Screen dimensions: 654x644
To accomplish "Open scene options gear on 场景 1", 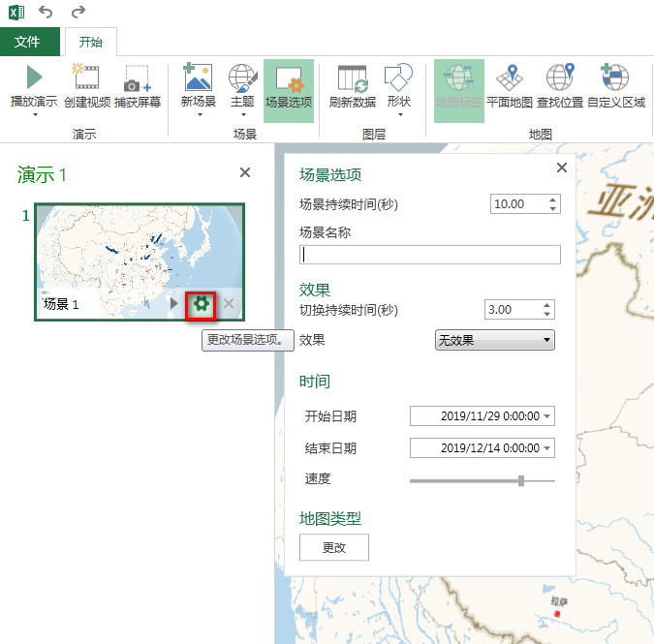I will coord(201,304).
